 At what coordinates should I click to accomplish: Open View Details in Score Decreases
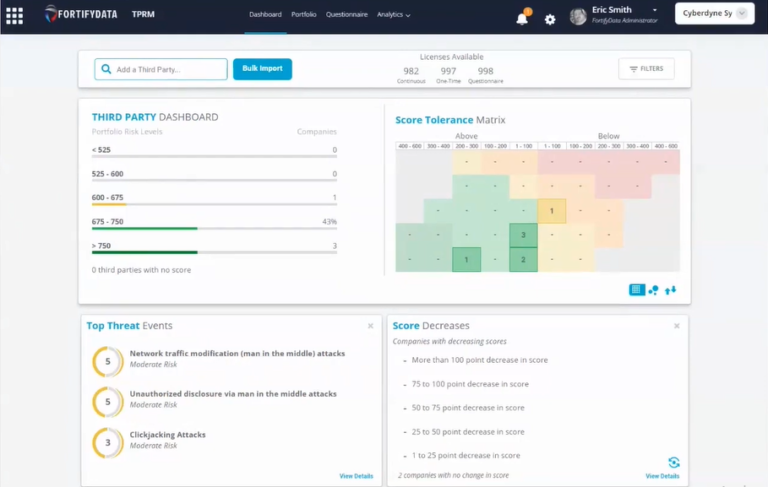[662, 476]
